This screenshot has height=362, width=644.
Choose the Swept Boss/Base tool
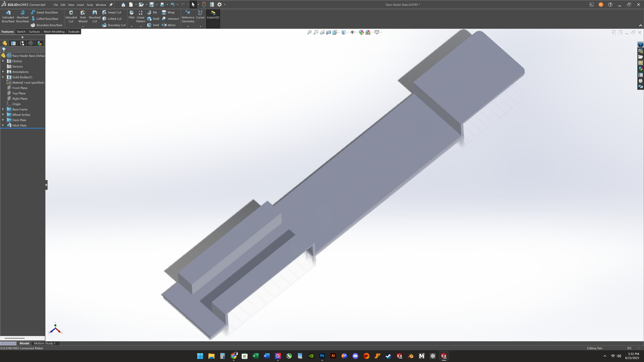44,12
